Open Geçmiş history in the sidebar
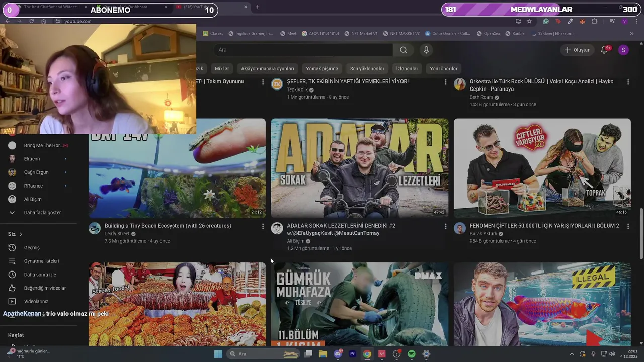 click(x=31, y=248)
